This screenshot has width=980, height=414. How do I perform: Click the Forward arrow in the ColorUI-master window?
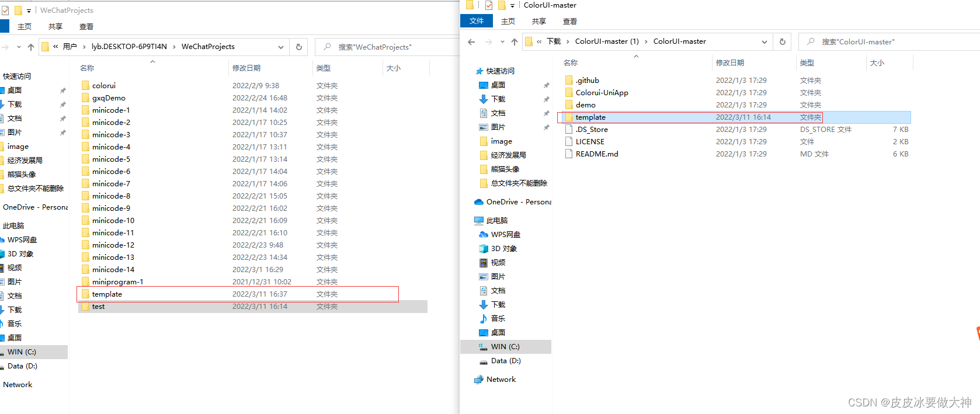tap(489, 41)
